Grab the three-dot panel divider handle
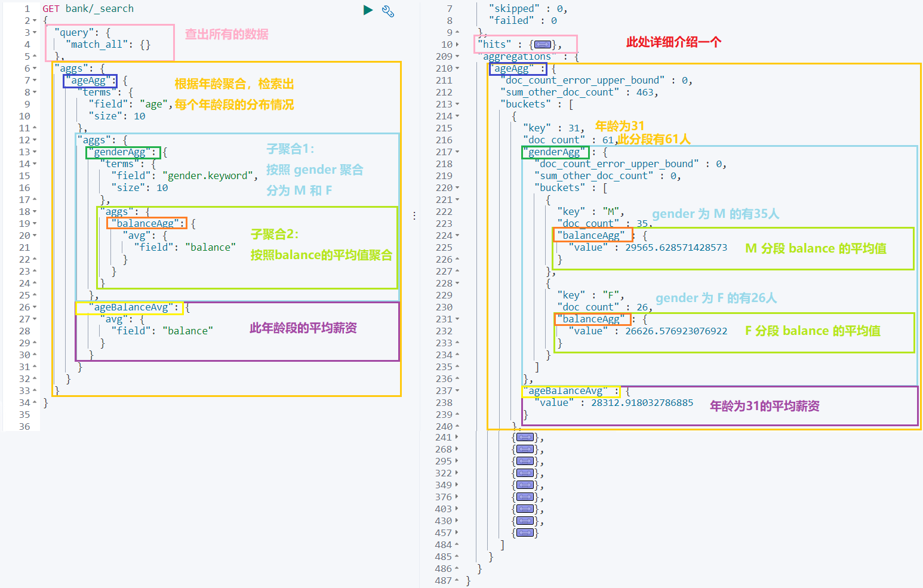 tap(414, 215)
